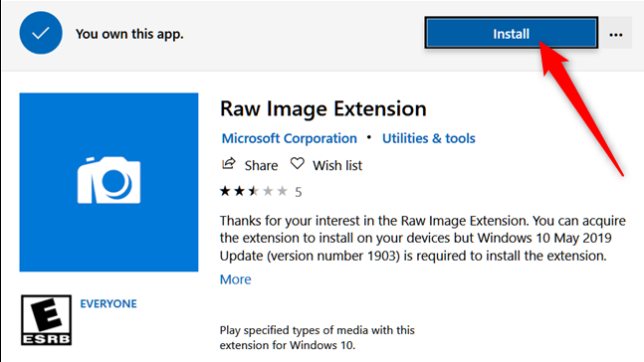Click the Raw Image Extension title

(x=323, y=108)
